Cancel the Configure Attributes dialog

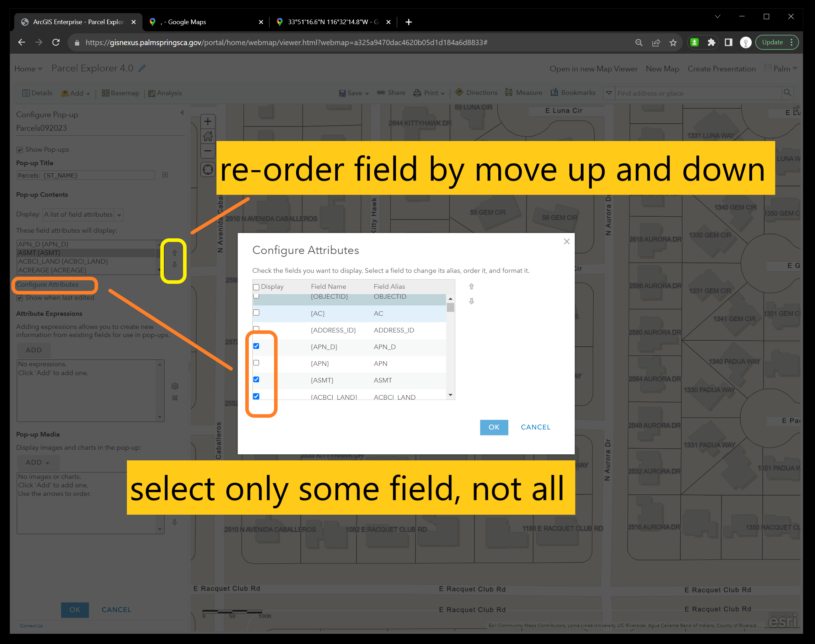535,427
